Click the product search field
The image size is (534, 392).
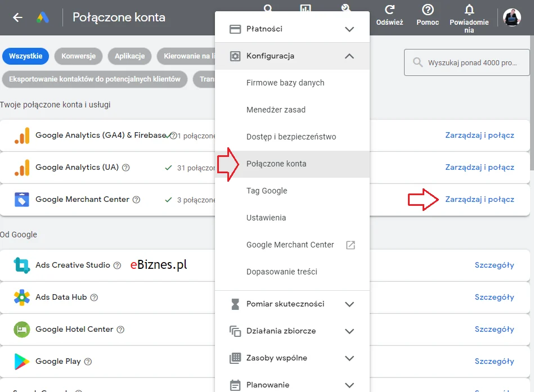[x=467, y=62]
